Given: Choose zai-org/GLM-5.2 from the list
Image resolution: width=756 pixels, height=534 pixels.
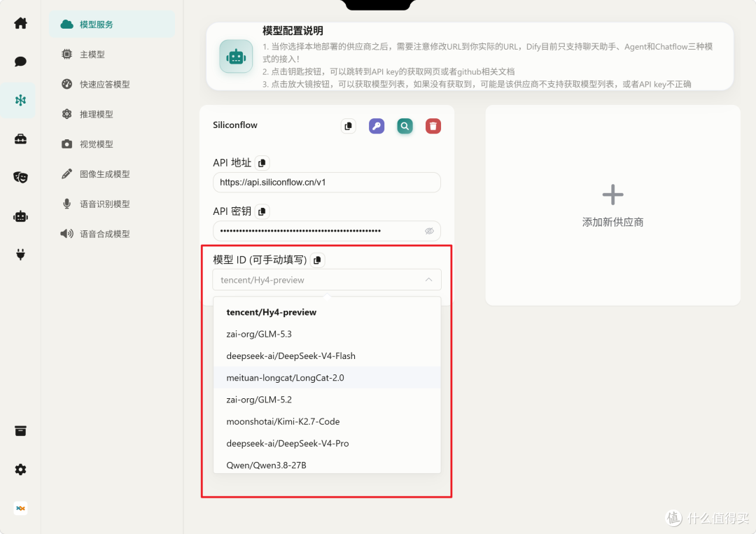Looking at the screenshot, I should 327,400.
